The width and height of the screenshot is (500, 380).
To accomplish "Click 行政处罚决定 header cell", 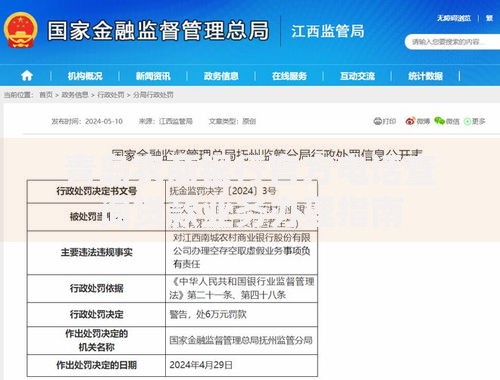I will pos(96,314).
